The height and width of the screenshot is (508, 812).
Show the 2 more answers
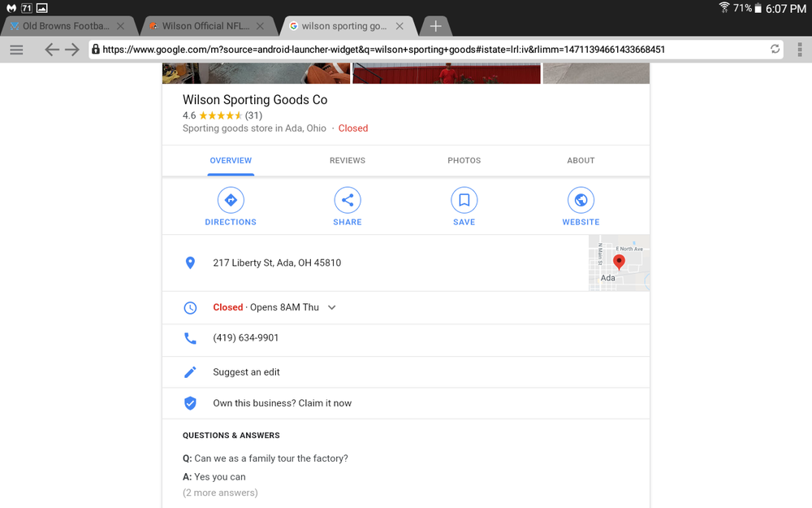(x=220, y=493)
